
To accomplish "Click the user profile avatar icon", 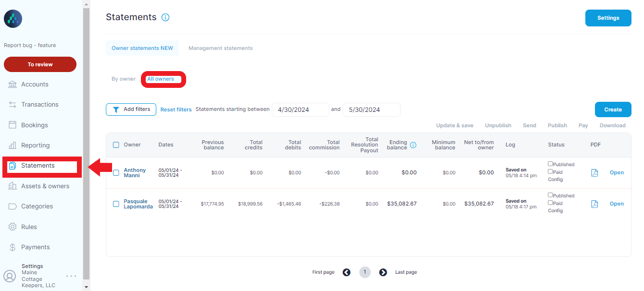I will 10,276.
